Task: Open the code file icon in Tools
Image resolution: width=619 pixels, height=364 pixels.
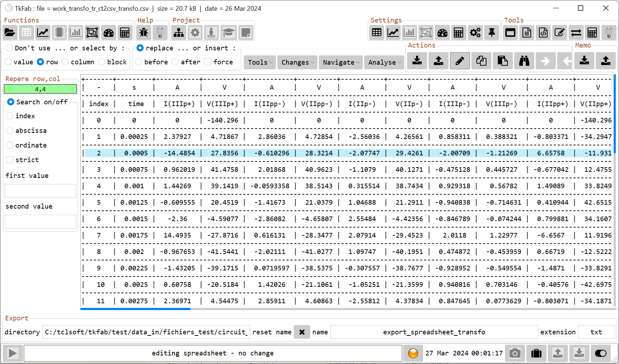Action: 543,33
